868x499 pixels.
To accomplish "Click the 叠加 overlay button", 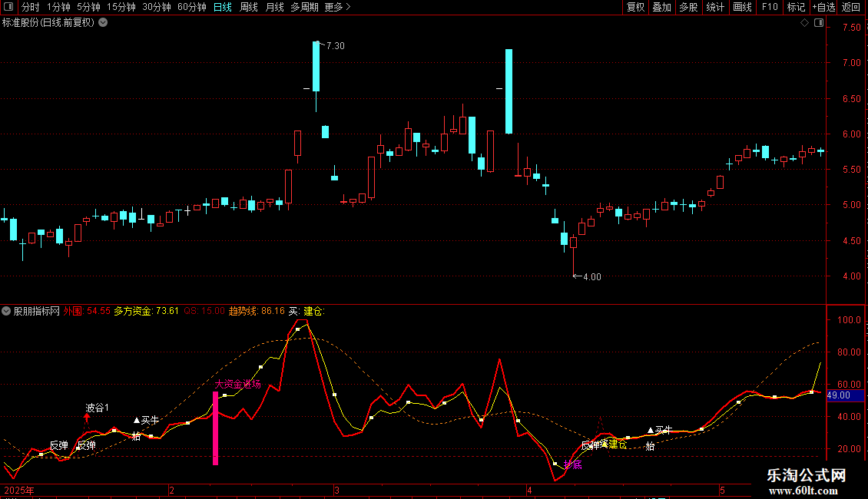I will point(661,7).
